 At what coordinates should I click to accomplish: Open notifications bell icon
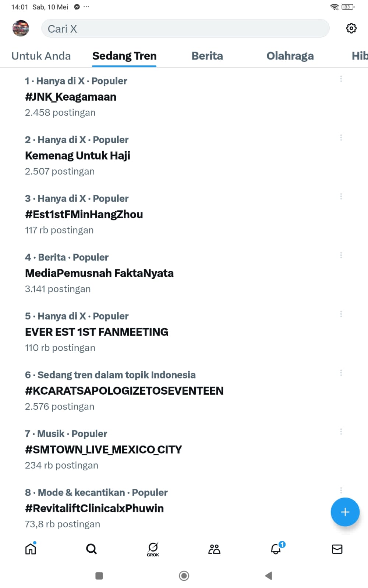click(276, 549)
